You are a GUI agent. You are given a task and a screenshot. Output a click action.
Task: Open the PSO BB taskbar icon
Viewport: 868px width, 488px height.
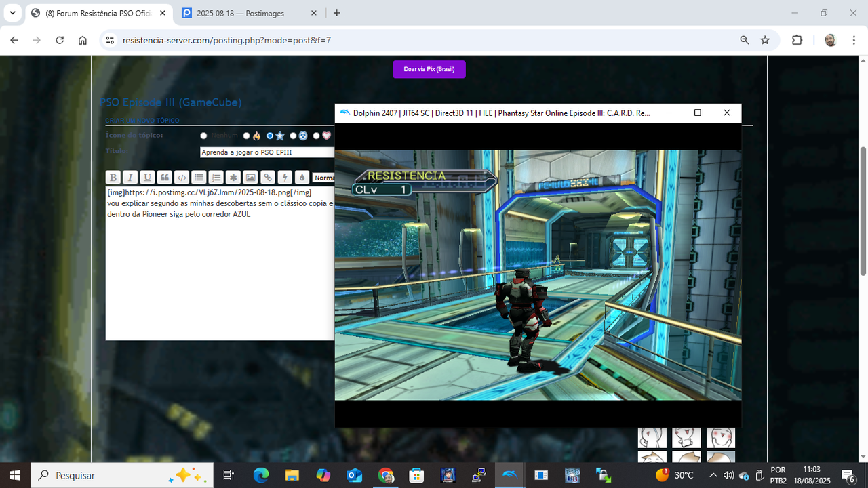[572, 475]
